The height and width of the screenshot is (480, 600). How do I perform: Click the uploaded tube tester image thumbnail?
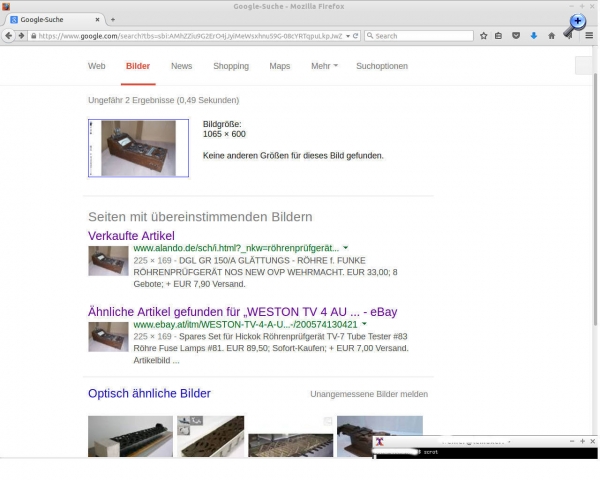tap(138, 148)
